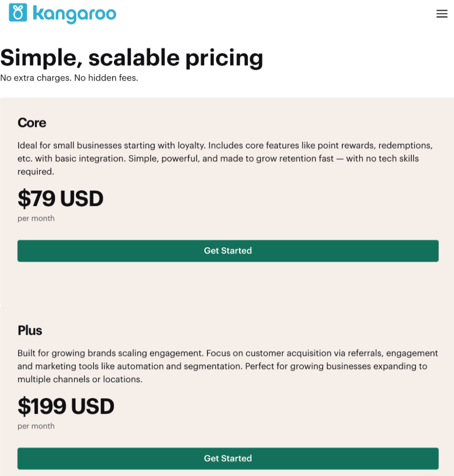Click 'per month' below the $79 price

[x=36, y=218]
